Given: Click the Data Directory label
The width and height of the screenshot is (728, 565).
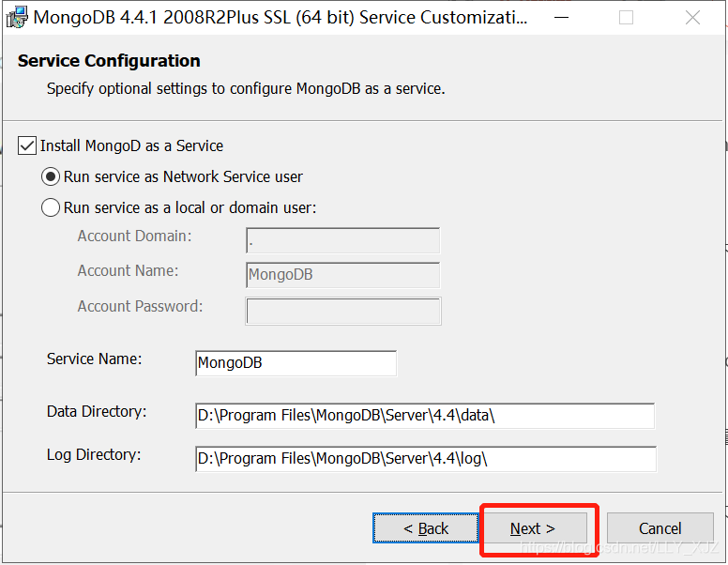Looking at the screenshot, I should point(97,412).
